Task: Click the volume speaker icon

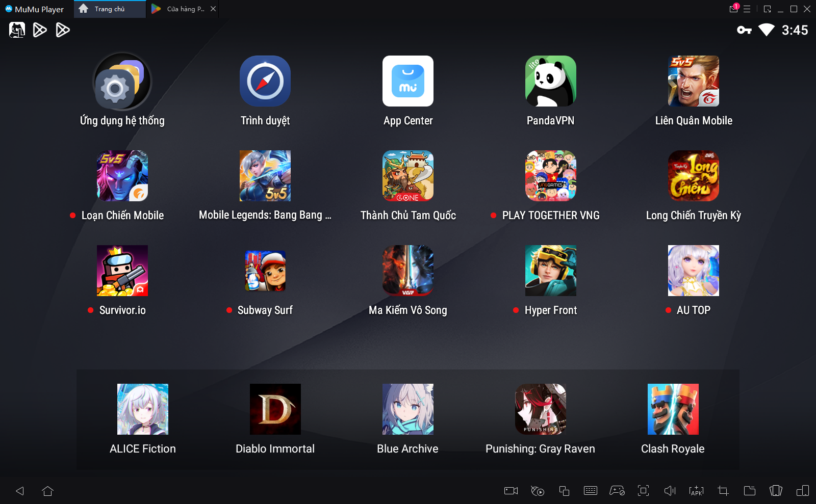Action: (670, 491)
